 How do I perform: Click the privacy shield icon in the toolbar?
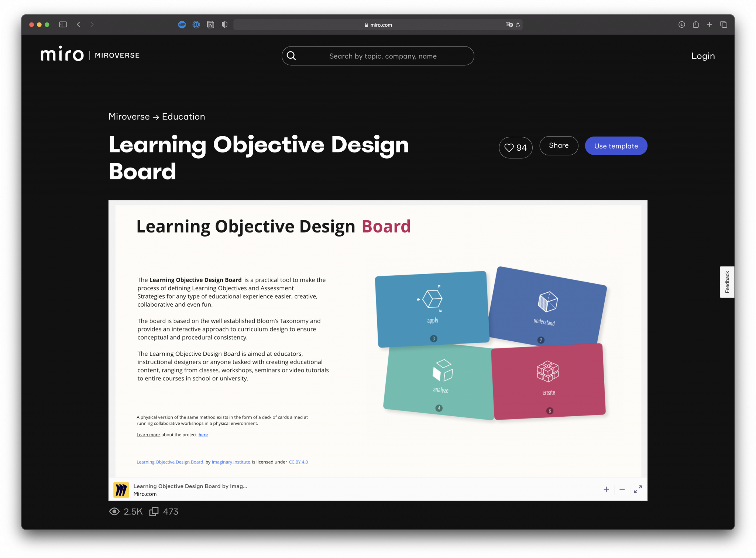[x=224, y=25]
